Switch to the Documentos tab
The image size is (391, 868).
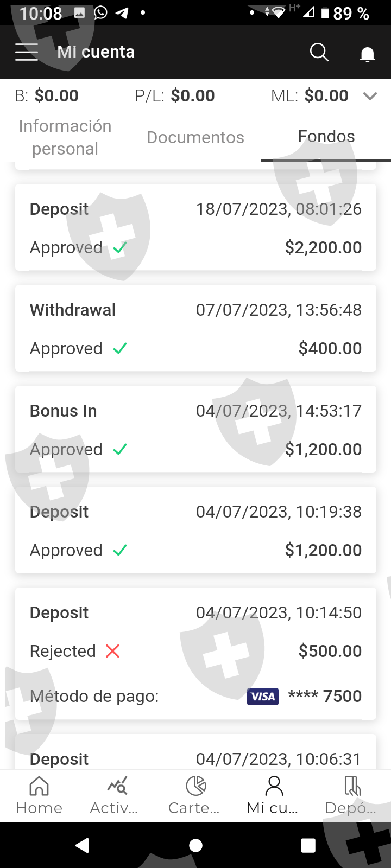(x=195, y=137)
